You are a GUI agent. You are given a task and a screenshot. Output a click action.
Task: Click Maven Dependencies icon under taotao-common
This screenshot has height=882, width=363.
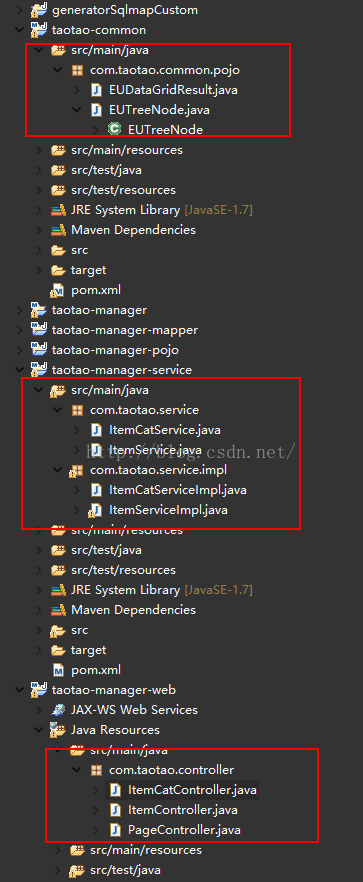[59, 230]
